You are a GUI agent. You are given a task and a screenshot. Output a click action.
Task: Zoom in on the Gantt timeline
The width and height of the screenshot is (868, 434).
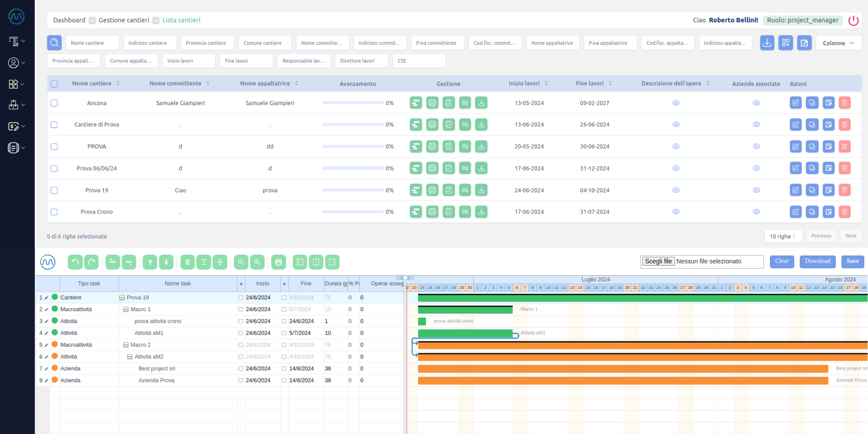coord(258,262)
